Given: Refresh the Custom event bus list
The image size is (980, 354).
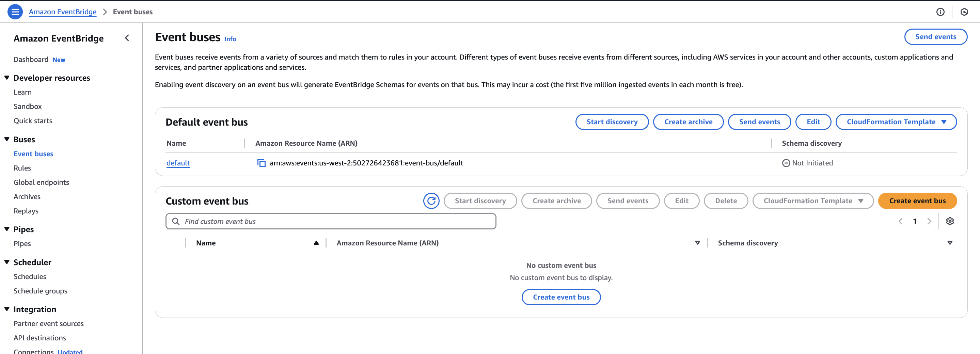Looking at the screenshot, I should (x=431, y=201).
